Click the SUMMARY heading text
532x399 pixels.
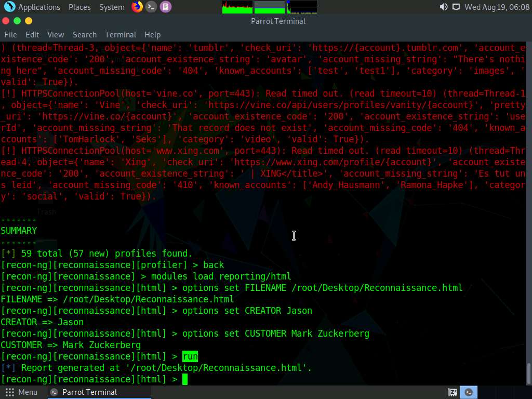(x=19, y=231)
